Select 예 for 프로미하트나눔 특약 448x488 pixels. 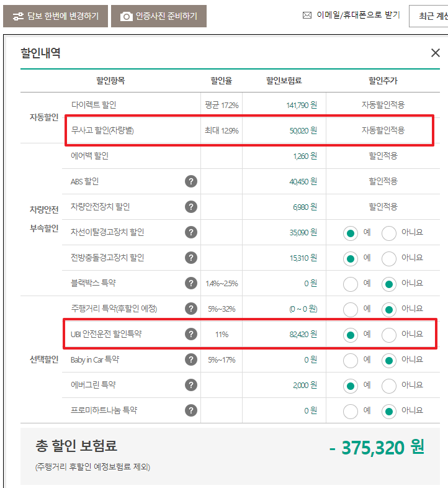351,412
